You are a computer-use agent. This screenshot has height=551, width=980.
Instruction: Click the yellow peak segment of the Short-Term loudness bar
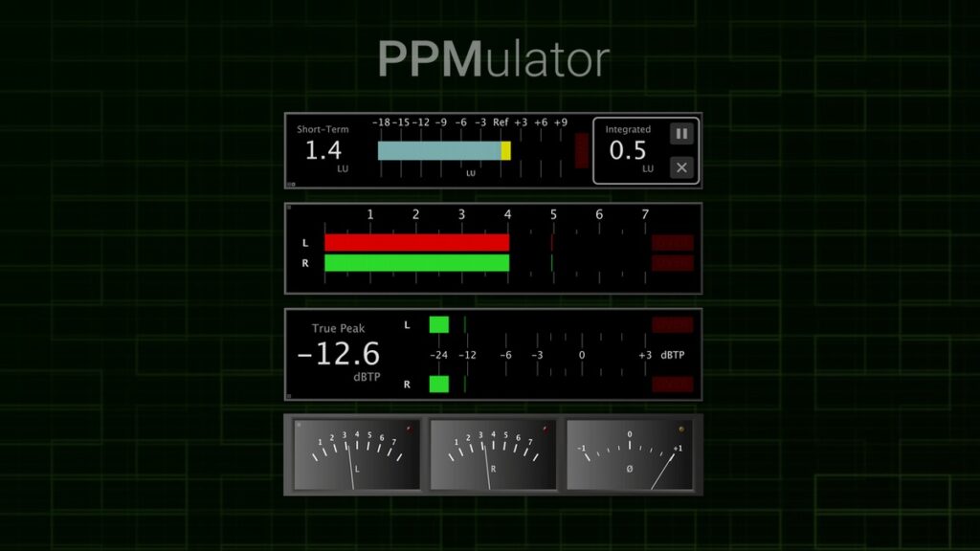point(507,151)
